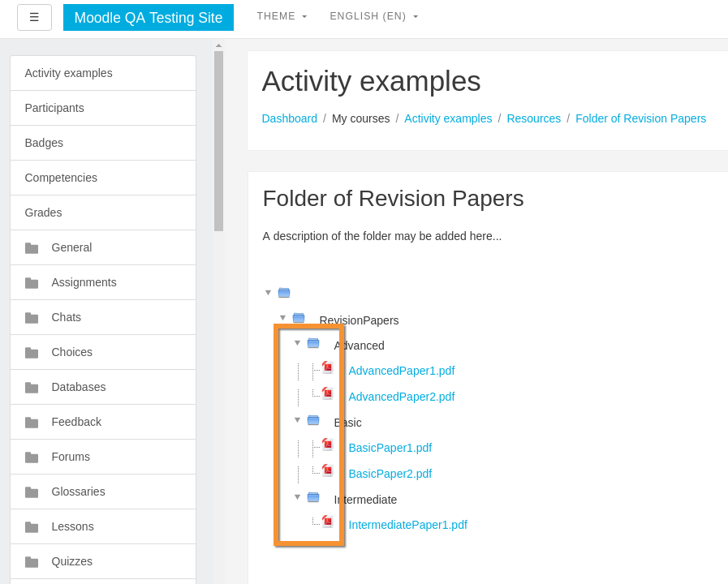Click the sidebar scroll-up arrow

tap(218, 45)
